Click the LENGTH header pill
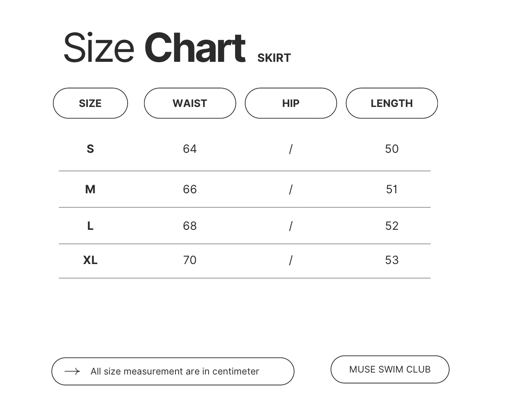Viewport: 506px width, 420px height. (392, 103)
